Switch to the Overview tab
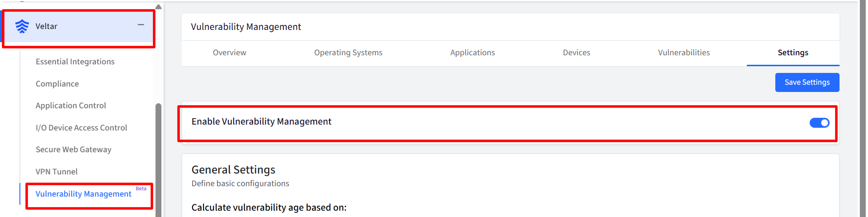The height and width of the screenshot is (217, 868). coord(230,53)
